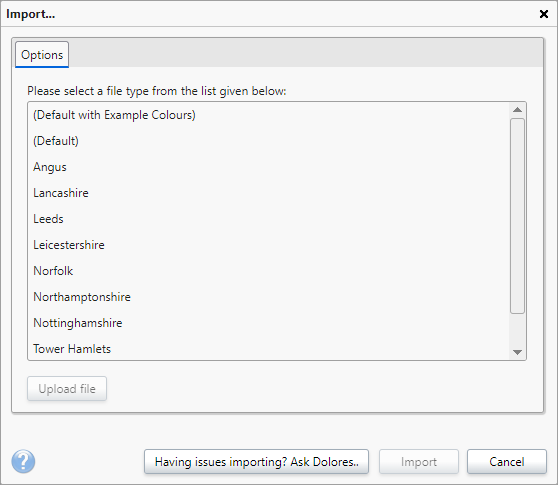Open the blue help question mark icon
Image resolution: width=558 pixels, height=485 pixels.
(23, 462)
